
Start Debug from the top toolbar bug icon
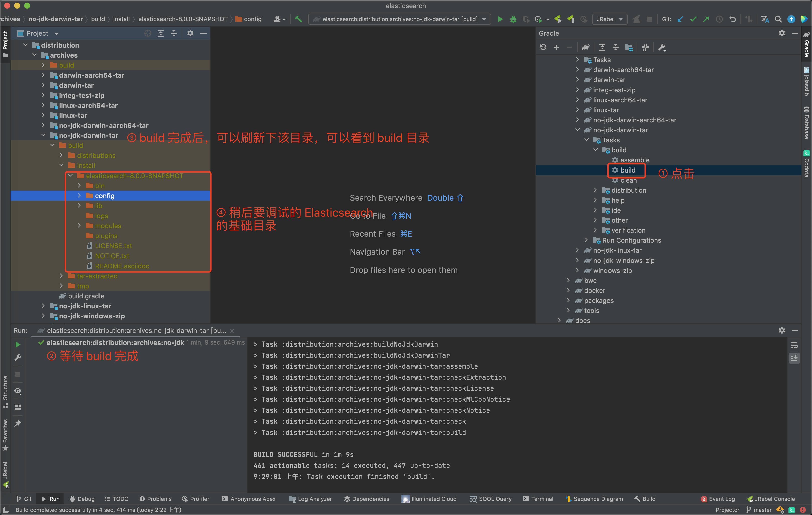[513, 19]
